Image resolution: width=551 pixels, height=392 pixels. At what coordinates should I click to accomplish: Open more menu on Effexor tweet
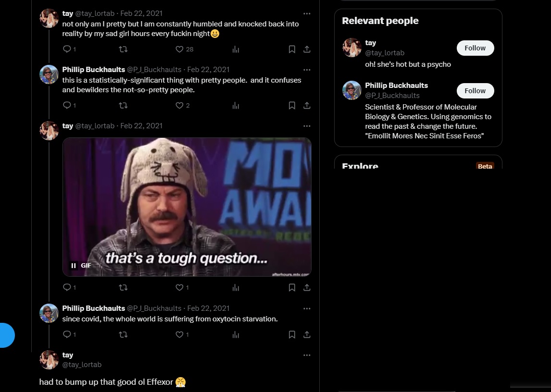coord(307,355)
